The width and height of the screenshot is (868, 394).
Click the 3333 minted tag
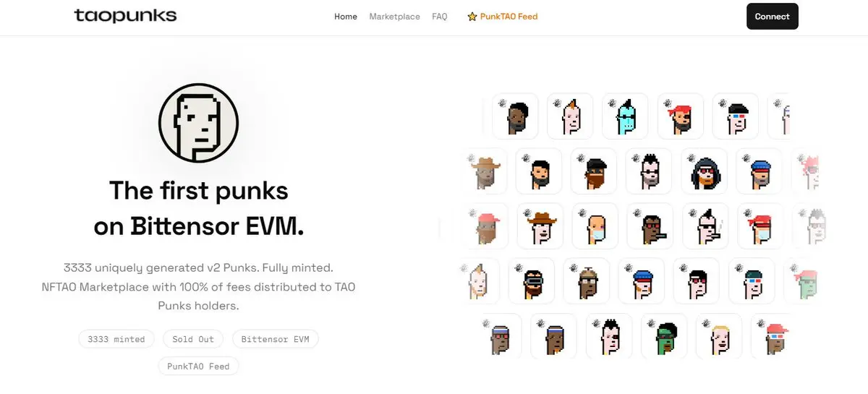116,339
